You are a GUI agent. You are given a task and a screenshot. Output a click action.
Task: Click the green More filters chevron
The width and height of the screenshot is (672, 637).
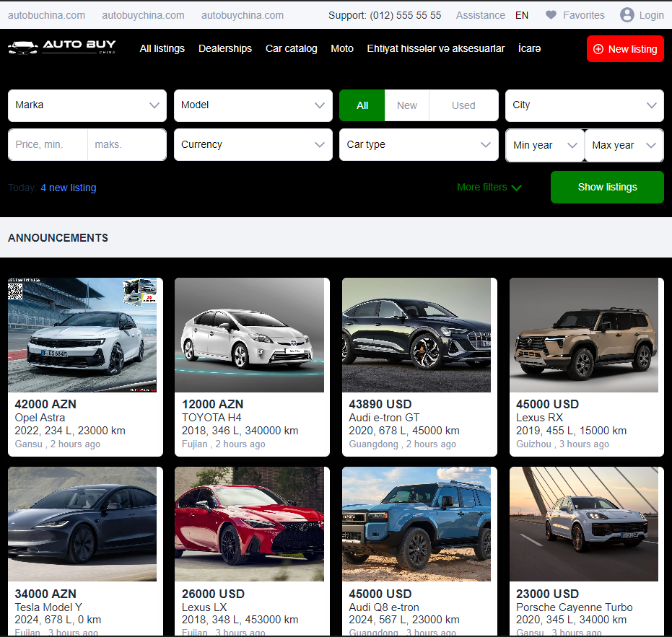(516, 188)
